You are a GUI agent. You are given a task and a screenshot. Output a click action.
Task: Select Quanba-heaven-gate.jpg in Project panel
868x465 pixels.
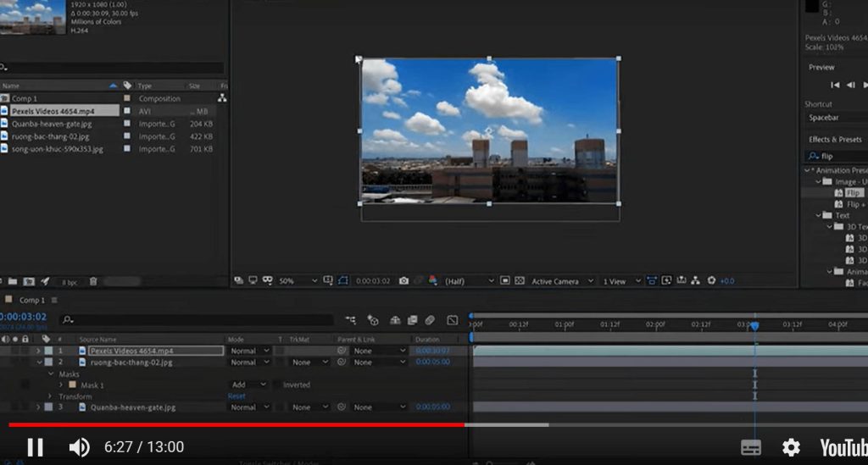[52, 124]
